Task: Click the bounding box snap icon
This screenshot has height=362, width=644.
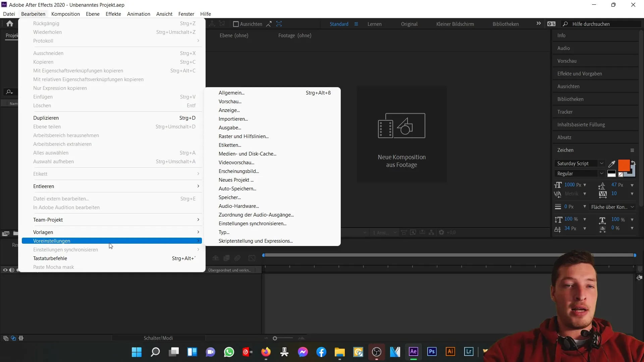Action: pos(279,24)
